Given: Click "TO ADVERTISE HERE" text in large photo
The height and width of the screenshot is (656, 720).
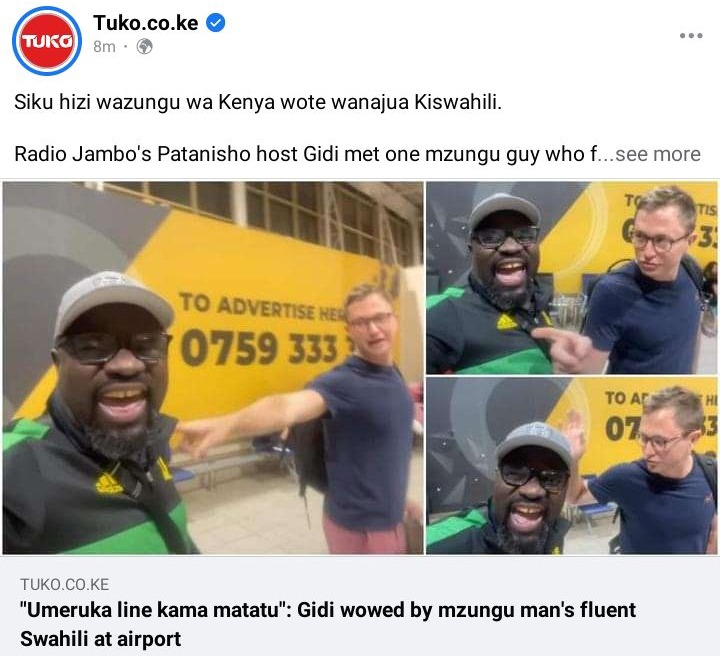Looking at the screenshot, I should pos(263,307).
